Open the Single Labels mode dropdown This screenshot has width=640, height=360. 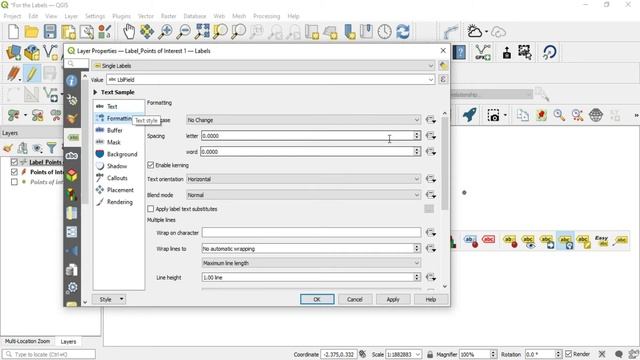(263, 65)
